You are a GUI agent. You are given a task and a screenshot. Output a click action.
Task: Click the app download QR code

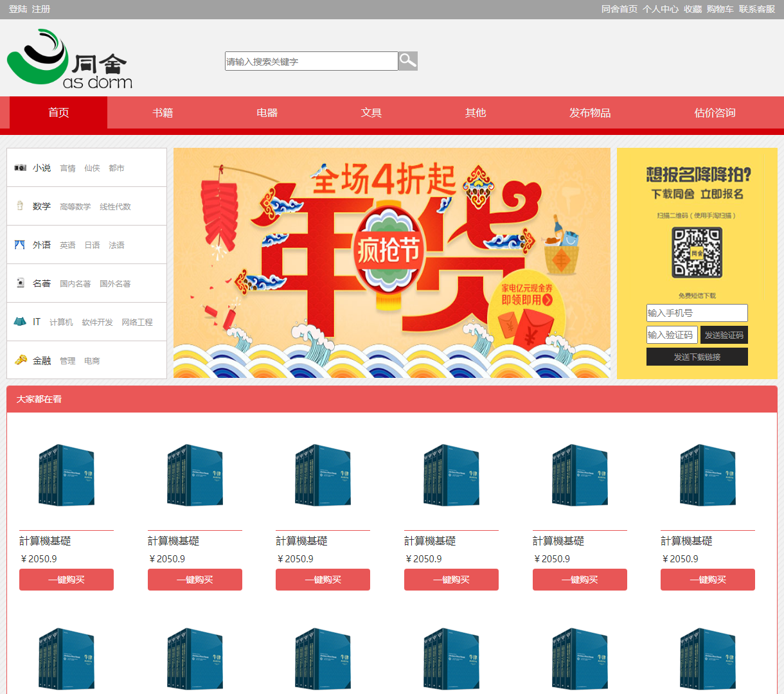[697, 253]
